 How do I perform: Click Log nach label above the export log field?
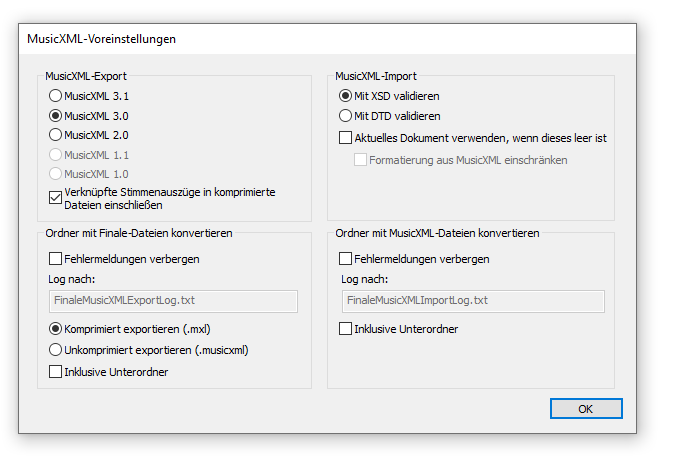pos(72,279)
